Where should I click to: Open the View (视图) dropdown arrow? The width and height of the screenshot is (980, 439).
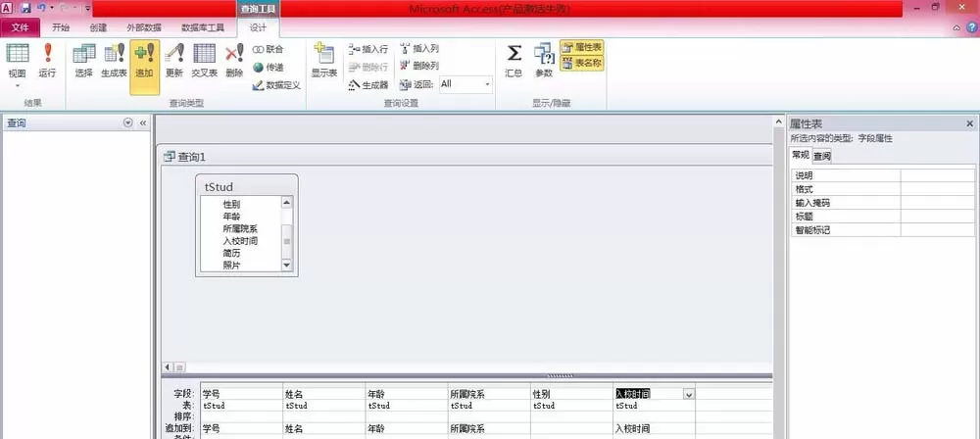pos(18,86)
